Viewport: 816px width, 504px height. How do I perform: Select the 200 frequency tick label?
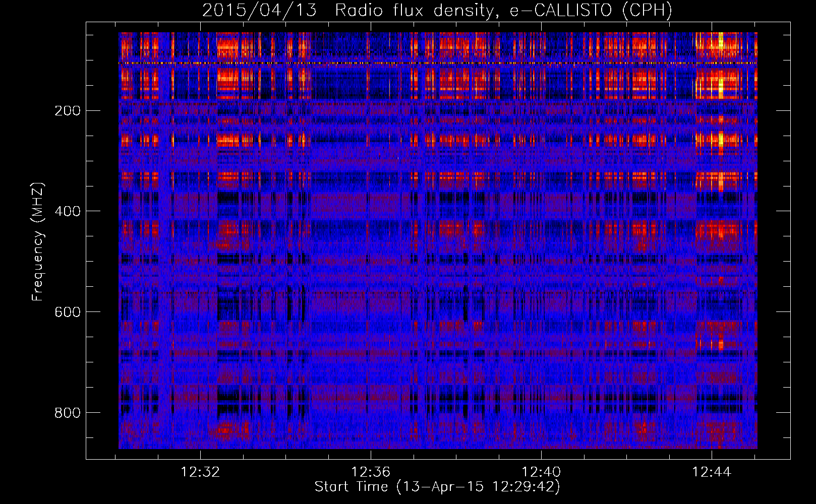pyautogui.click(x=68, y=110)
